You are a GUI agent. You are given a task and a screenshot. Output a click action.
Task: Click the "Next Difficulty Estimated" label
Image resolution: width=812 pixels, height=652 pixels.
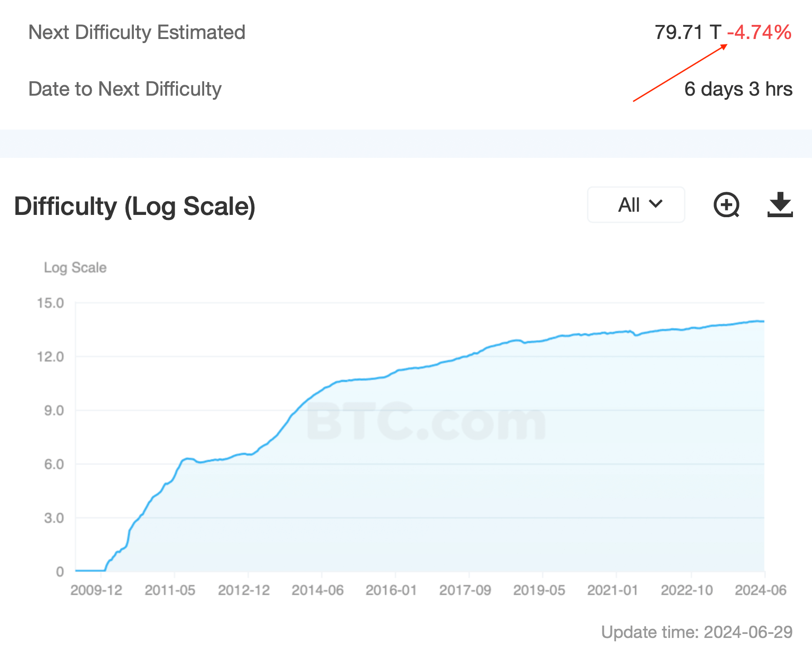point(137,33)
